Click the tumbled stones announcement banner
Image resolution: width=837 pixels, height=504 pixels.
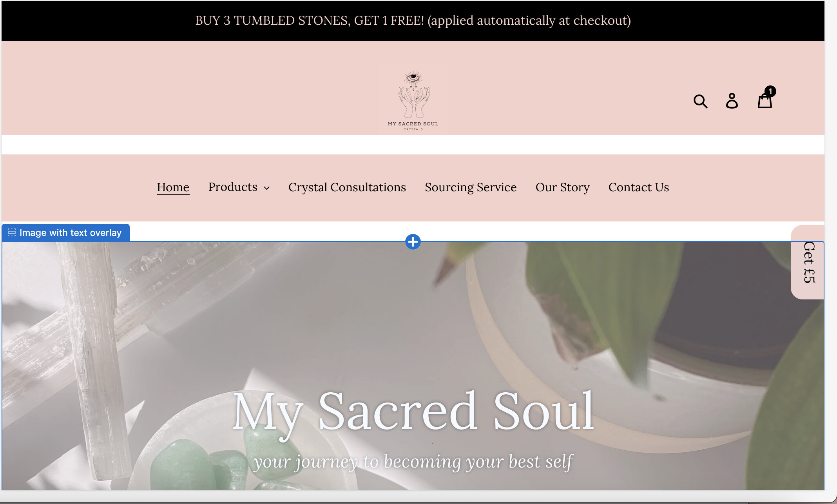tap(413, 20)
